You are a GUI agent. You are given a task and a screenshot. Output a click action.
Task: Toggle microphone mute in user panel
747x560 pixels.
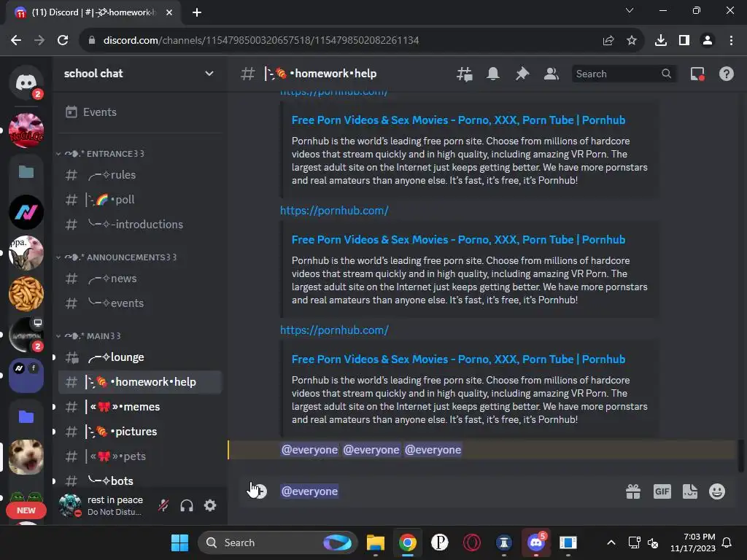(163, 505)
